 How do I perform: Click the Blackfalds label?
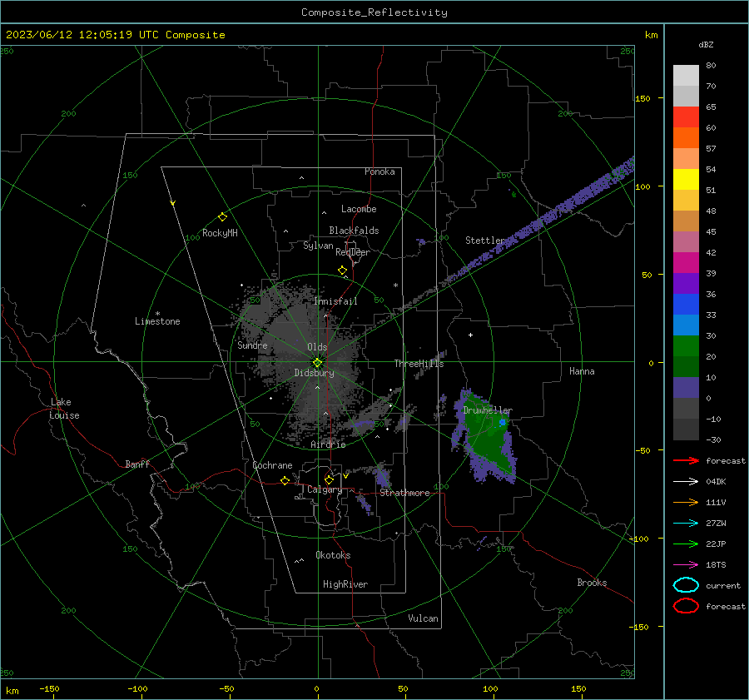pyautogui.click(x=354, y=231)
